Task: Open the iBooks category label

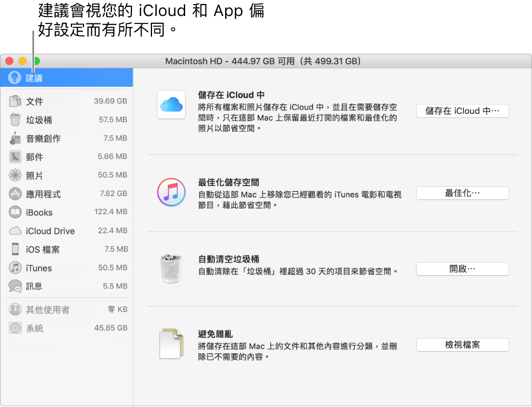Action: [x=39, y=212]
